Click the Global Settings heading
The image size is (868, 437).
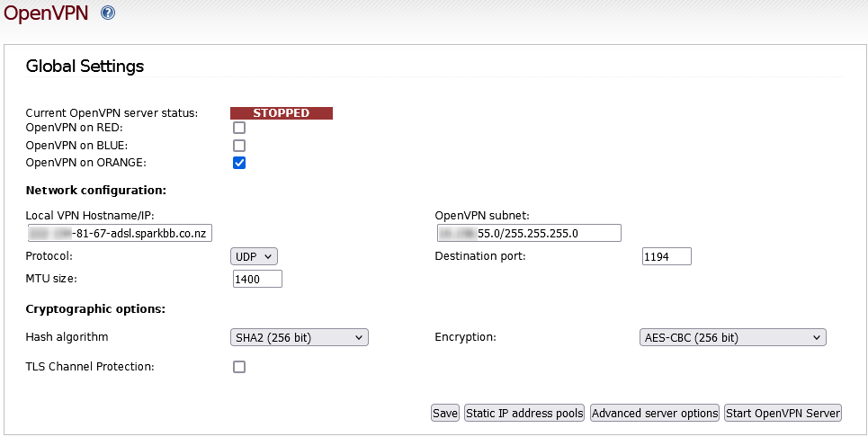(85, 66)
